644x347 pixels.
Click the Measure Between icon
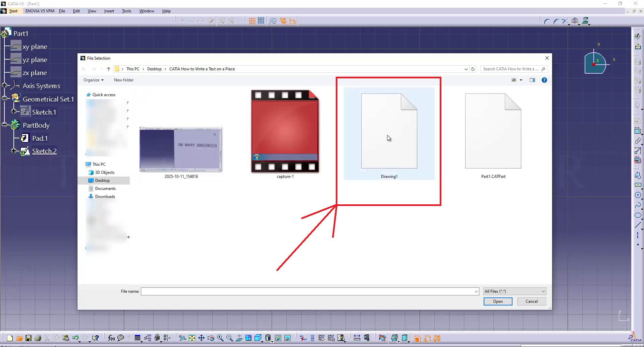click(x=357, y=338)
